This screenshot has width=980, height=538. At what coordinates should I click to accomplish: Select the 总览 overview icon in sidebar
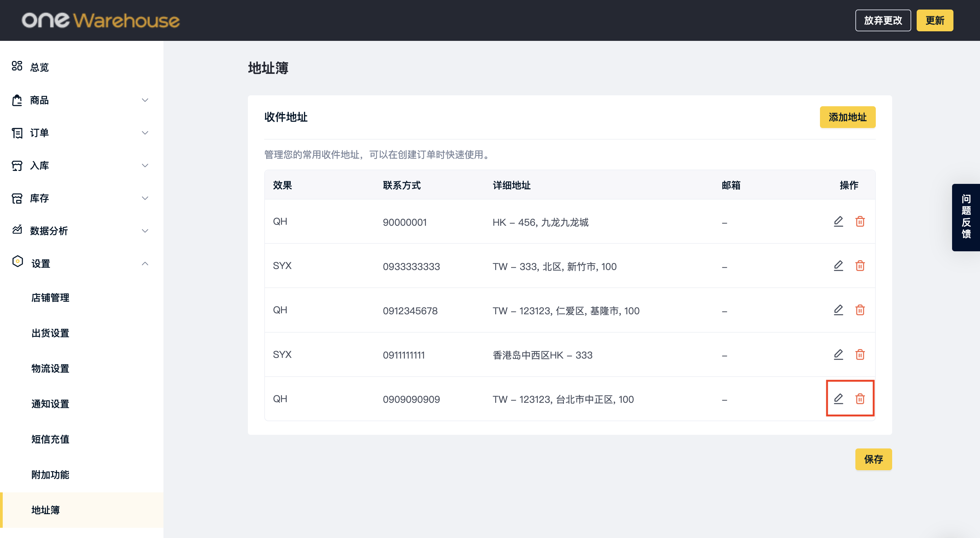click(x=17, y=67)
